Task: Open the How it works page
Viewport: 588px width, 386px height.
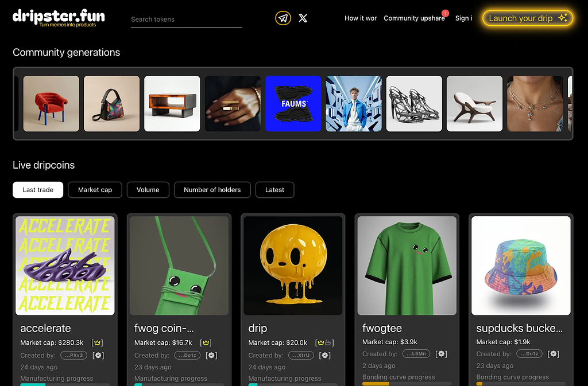Action: (361, 18)
